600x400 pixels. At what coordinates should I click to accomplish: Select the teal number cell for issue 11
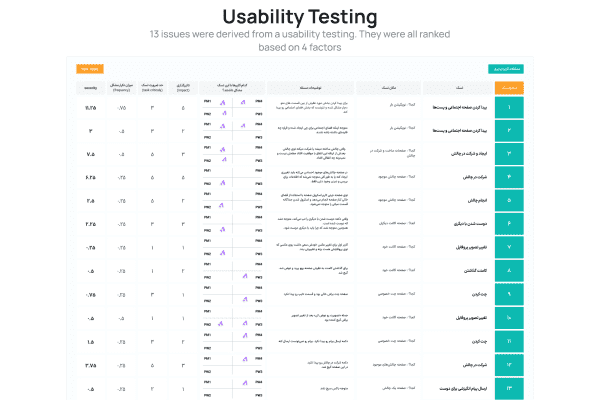[x=509, y=341]
